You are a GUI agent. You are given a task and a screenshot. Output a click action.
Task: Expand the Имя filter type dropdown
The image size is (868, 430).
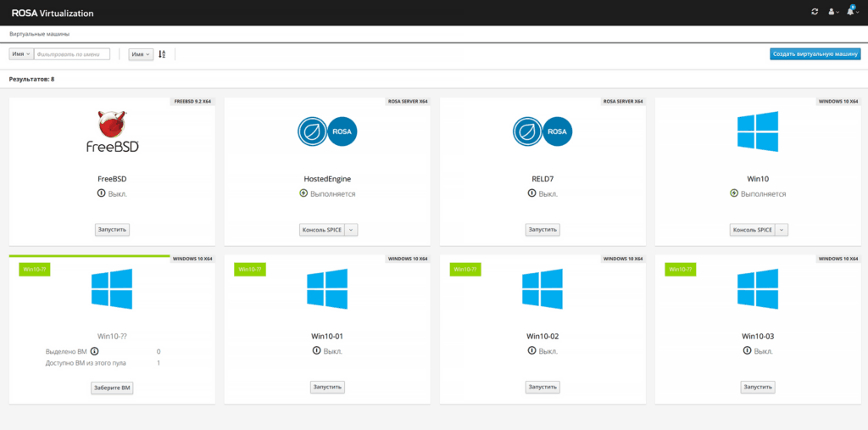(x=21, y=54)
